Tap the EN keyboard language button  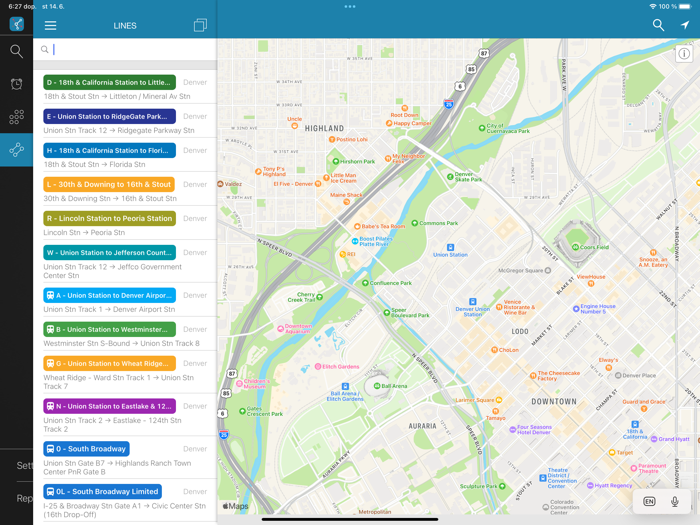point(649,501)
